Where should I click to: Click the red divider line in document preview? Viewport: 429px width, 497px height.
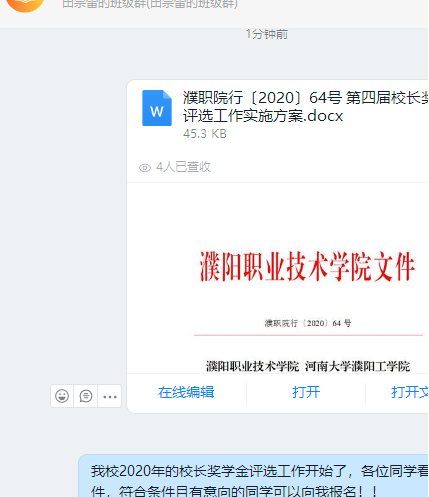coord(308,335)
